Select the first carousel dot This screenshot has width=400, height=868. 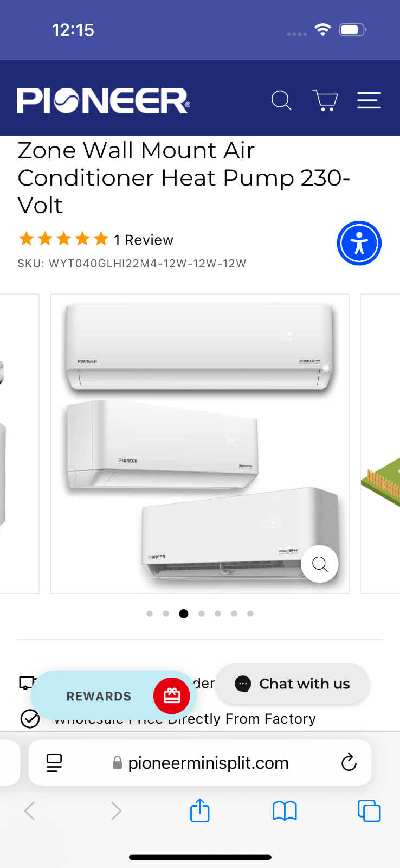pyautogui.click(x=150, y=614)
